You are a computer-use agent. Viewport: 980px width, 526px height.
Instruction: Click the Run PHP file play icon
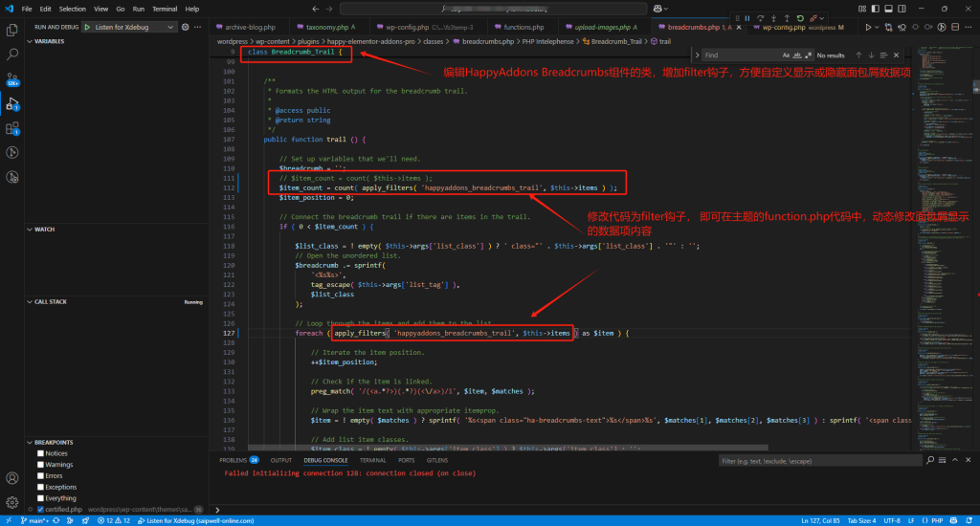868,27
